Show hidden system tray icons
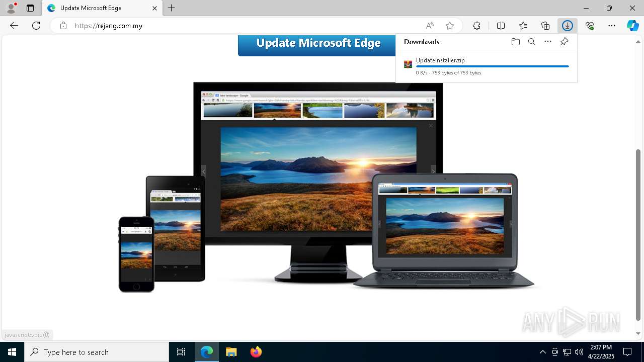Screen dimensions: 644x362 tap(542, 352)
